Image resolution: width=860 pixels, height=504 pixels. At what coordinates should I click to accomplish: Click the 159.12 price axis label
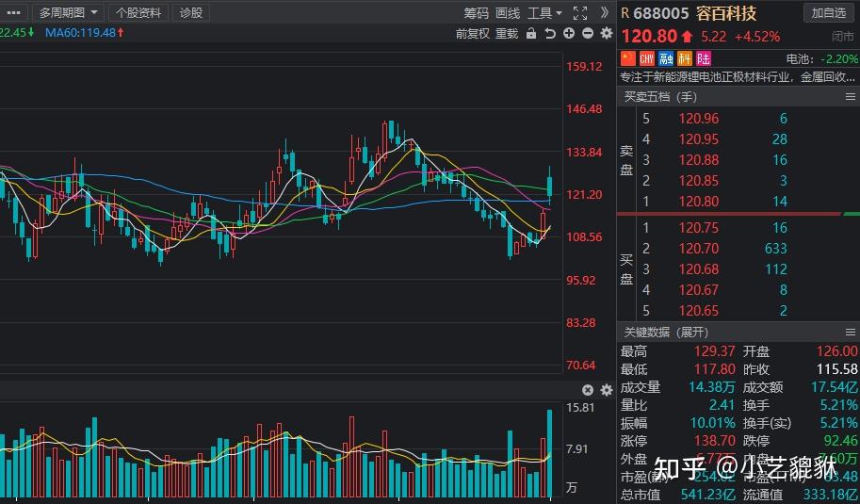[x=584, y=66]
